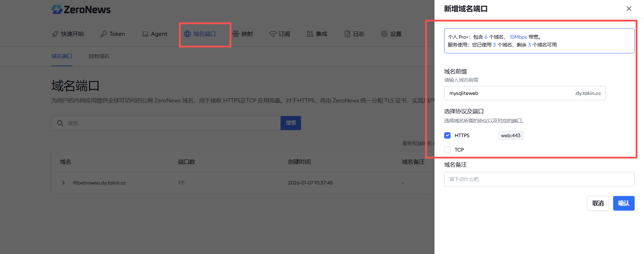Click the 2026-01-07 10:37:45 creation time
Image resolution: width=644 pixels, height=254 pixels.
point(310,183)
